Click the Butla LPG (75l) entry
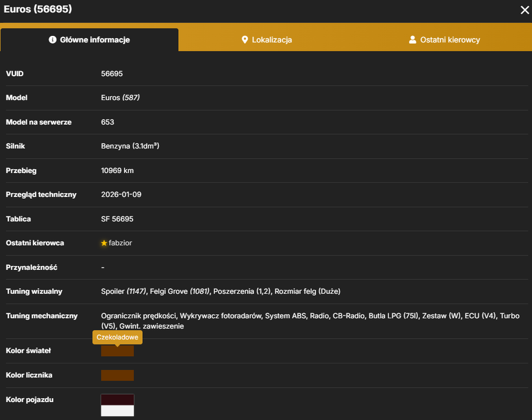This screenshot has width=532, height=420. (x=393, y=316)
